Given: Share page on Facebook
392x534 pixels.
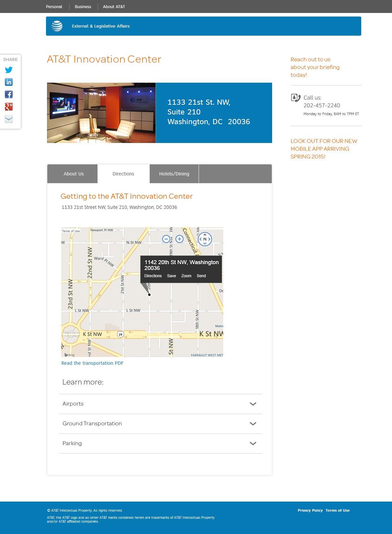Looking at the screenshot, I should 9,94.
